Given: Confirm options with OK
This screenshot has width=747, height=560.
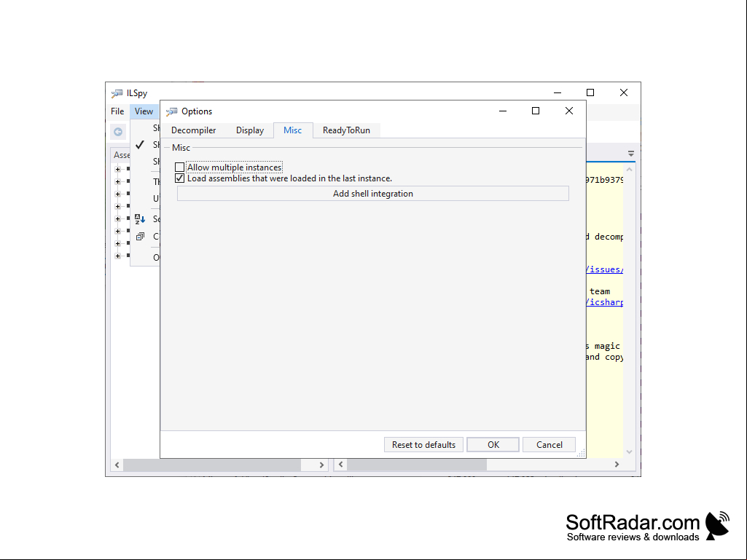Looking at the screenshot, I should (x=493, y=445).
